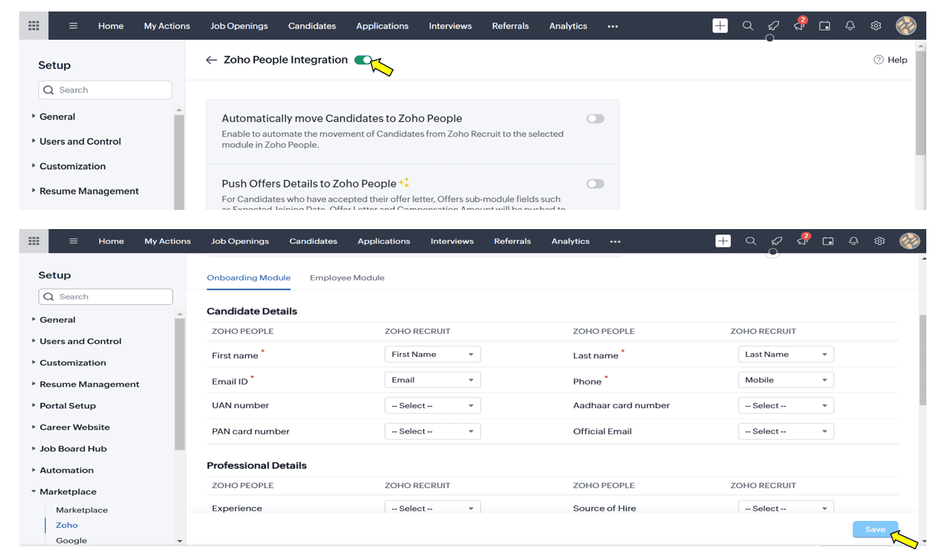Click profile avatar in field mapping screenshot header
The height and width of the screenshot is (560, 947).
tap(909, 241)
